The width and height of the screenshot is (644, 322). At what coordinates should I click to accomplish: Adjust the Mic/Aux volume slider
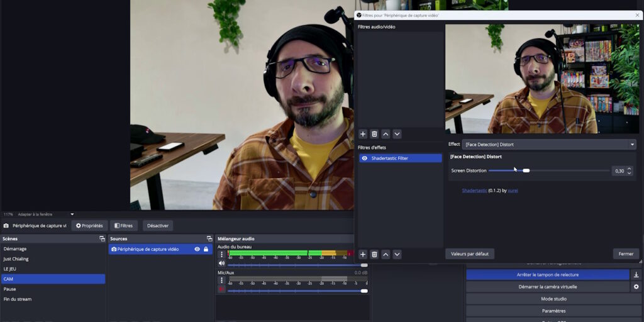pyautogui.click(x=297, y=291)
